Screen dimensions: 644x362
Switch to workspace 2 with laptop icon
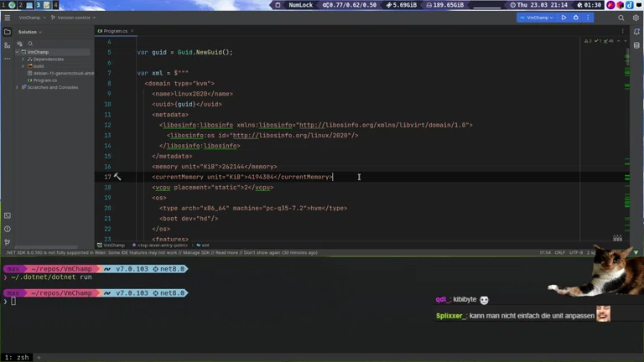26,5
